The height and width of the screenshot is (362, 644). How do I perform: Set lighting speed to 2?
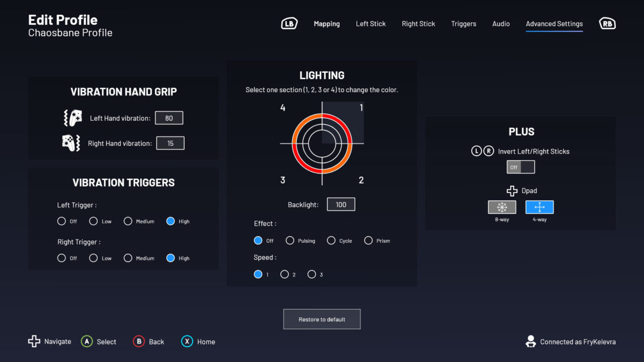(x=284, y=274)
